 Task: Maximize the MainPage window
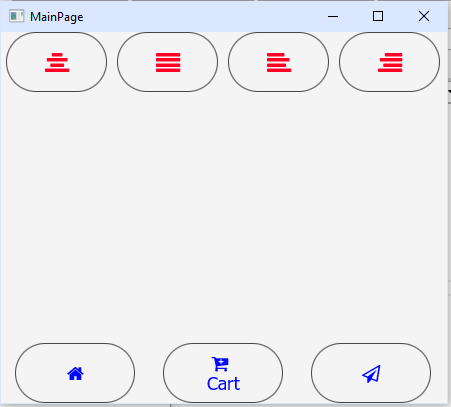[x=378, y=16]
